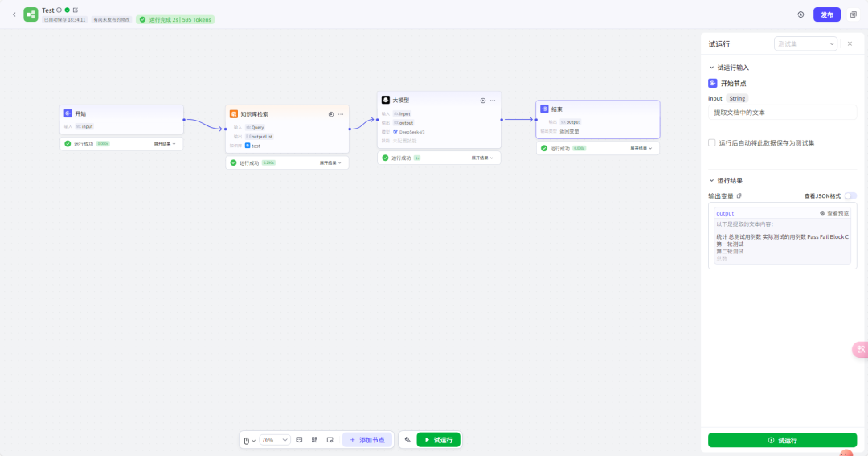Click the input text field 提取文档中的文本
The width and height of the screenshot is (868, 456).
(782, 113)
